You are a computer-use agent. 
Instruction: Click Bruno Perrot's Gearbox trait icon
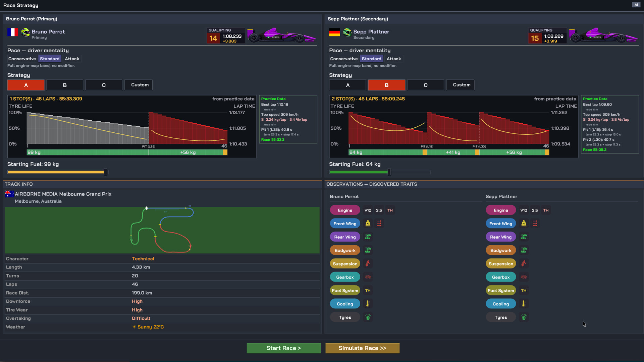(368, 277)
